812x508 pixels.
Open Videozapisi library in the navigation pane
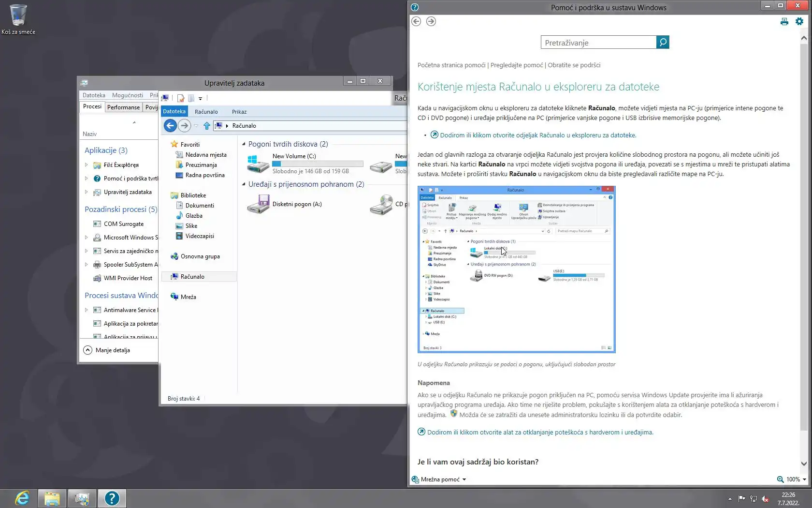pos(195,236)
